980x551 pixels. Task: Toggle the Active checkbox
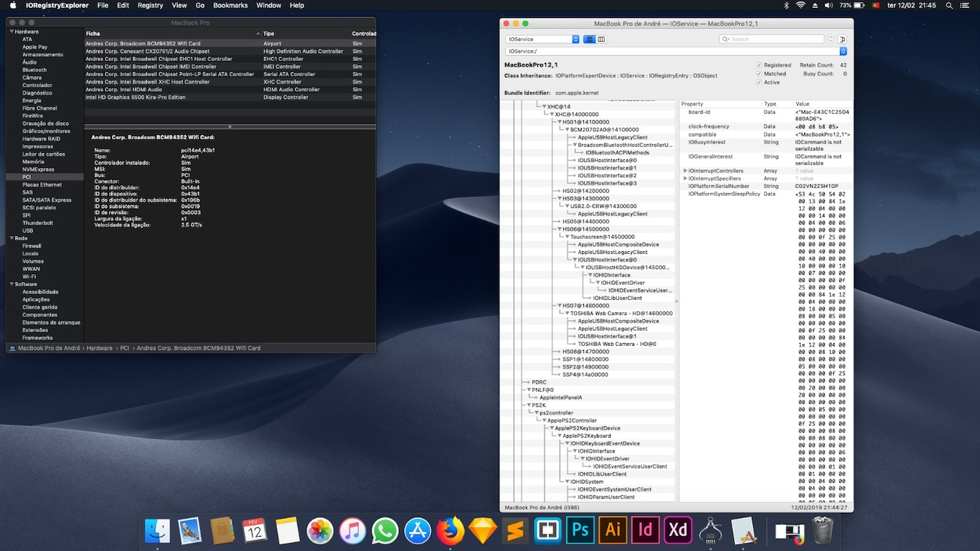point(759,83)
